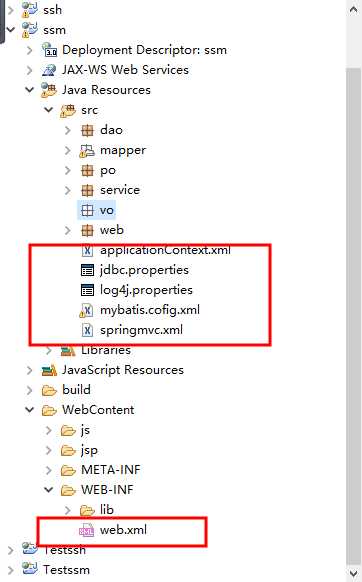Click the Testssm project icon
The image size is (362, 582).
coord(30,569)
